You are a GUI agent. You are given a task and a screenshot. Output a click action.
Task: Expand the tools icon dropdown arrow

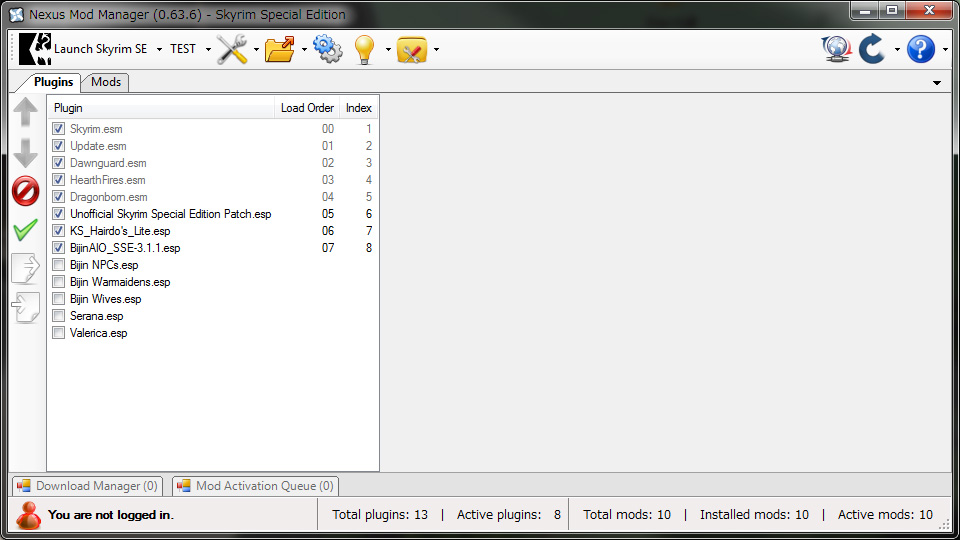pos(256,50)
